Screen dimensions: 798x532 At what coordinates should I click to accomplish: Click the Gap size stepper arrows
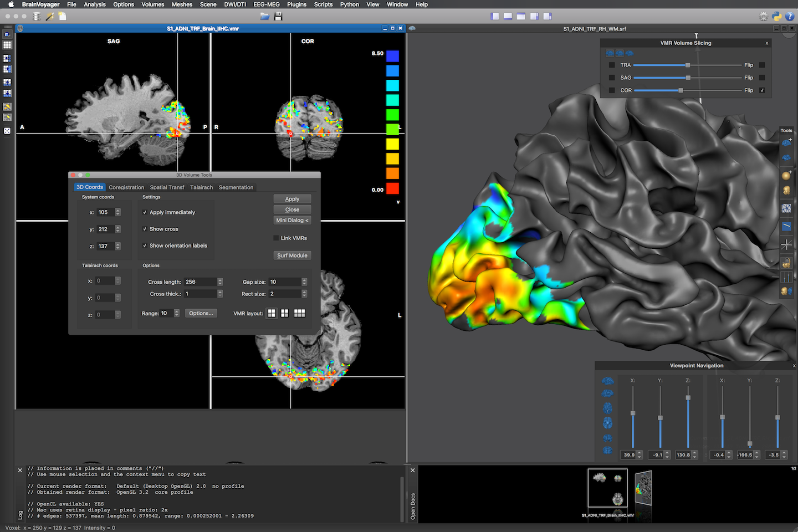tap(304, 282)
